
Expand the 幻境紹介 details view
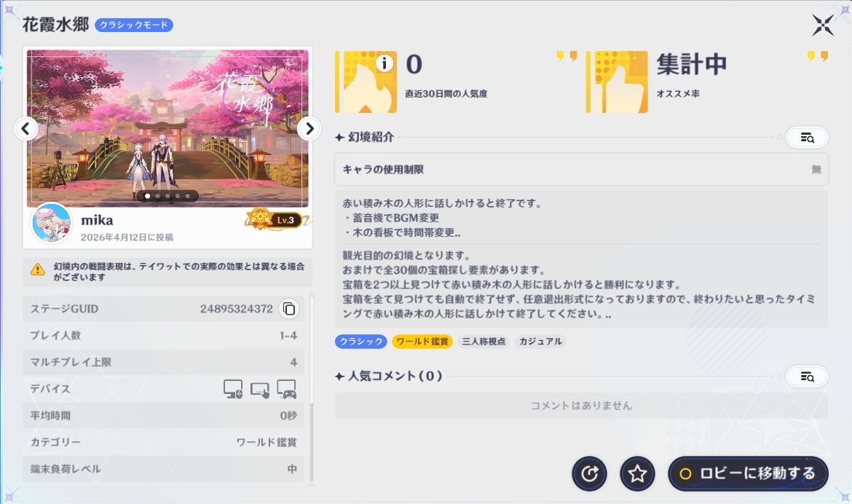807,138
